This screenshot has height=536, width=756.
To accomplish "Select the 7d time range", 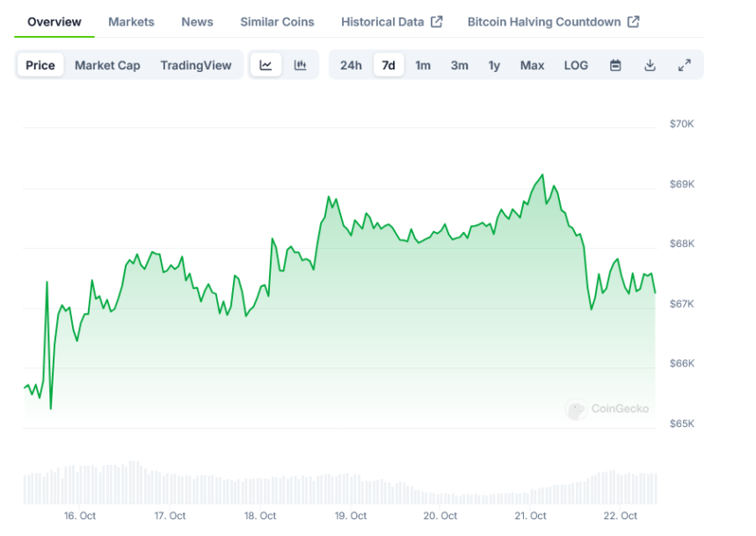I will click(388, 65).
